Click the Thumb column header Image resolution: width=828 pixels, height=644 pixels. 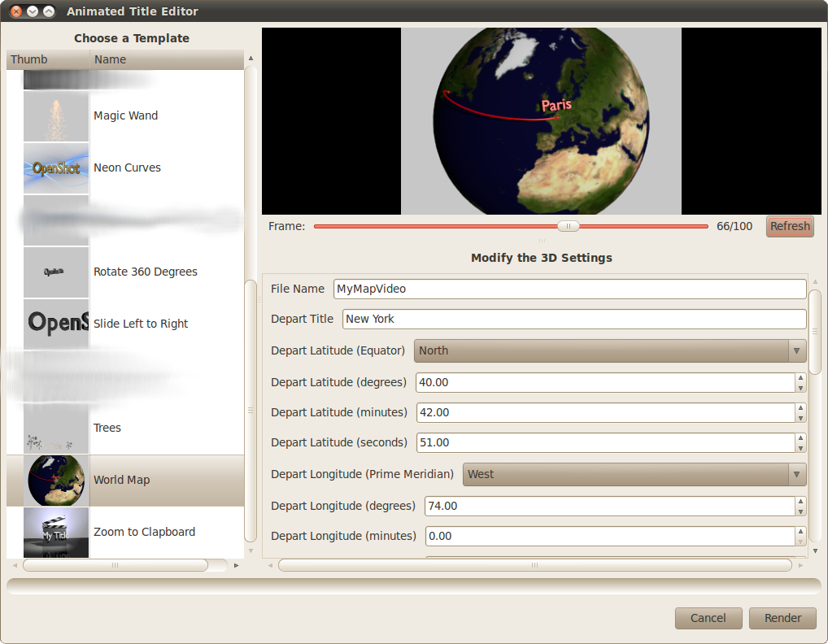pyautogui.click(x=48, y=59)
